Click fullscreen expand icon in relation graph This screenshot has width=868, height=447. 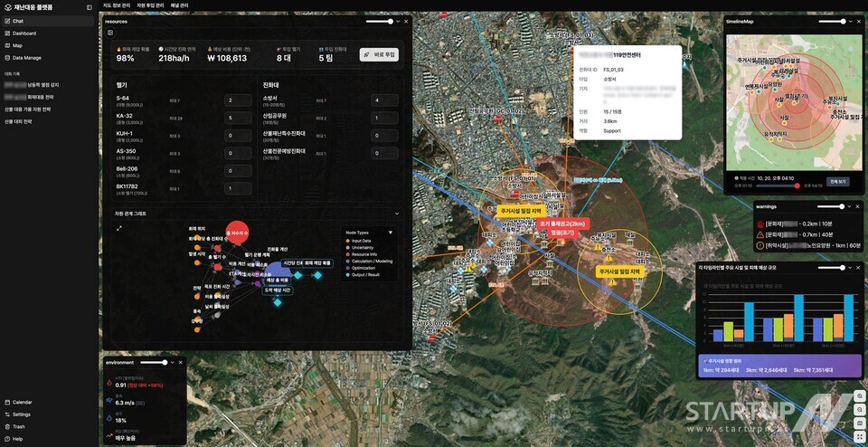pos(119,228)
